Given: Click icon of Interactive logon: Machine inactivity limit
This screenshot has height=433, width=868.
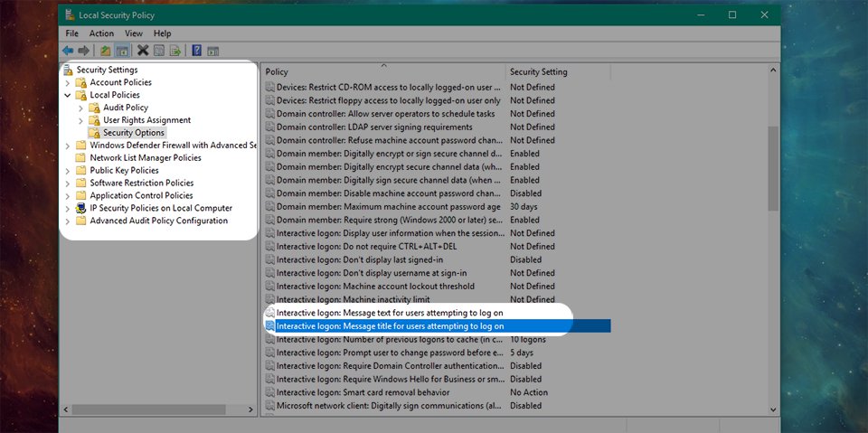Looking at the screenshot, I should point(270,299).
